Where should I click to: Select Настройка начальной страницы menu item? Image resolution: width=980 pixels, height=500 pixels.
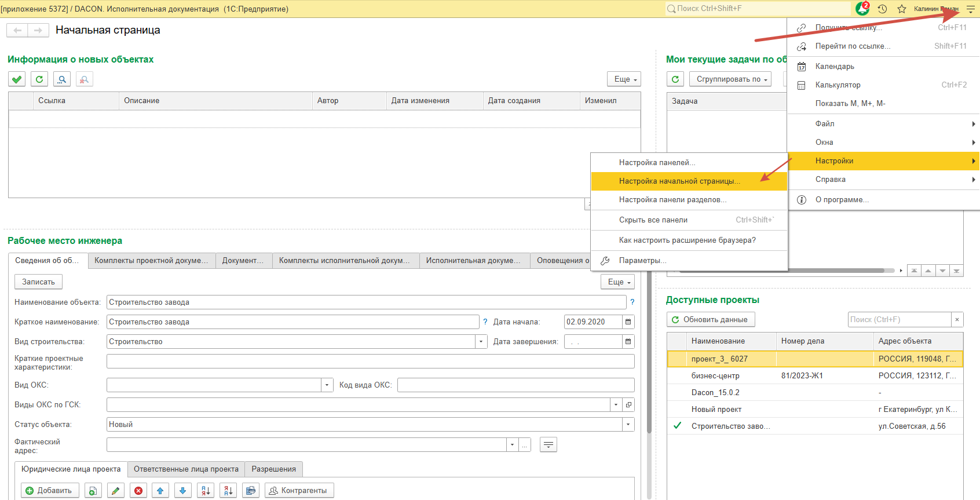click(x=679, y=181)
